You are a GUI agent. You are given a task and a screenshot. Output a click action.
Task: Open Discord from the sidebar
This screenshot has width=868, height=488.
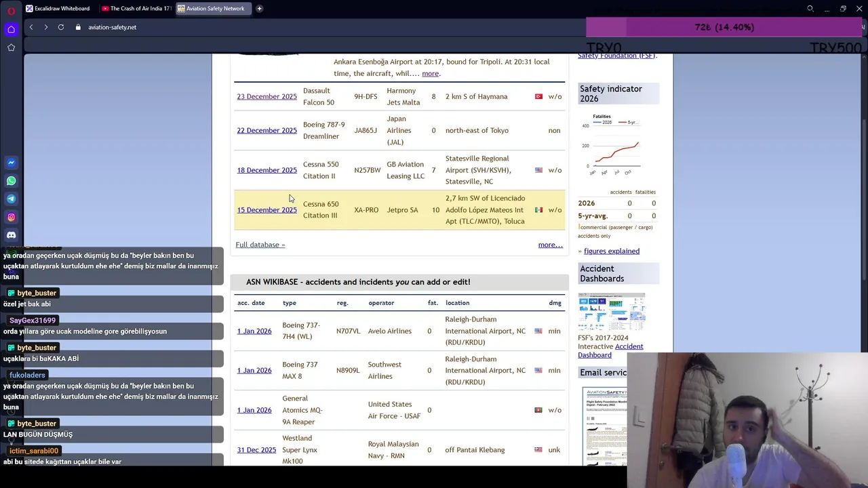(x=11, y=235)
